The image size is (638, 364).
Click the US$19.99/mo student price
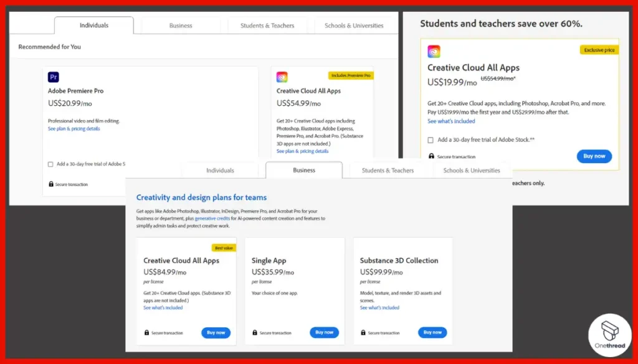click(452, 83)
